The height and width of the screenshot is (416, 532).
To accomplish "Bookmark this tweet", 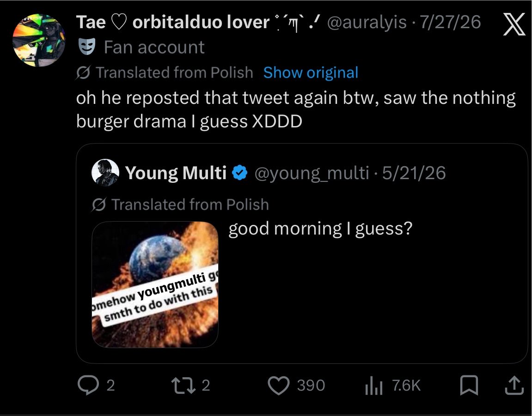I will pos(469,386).
